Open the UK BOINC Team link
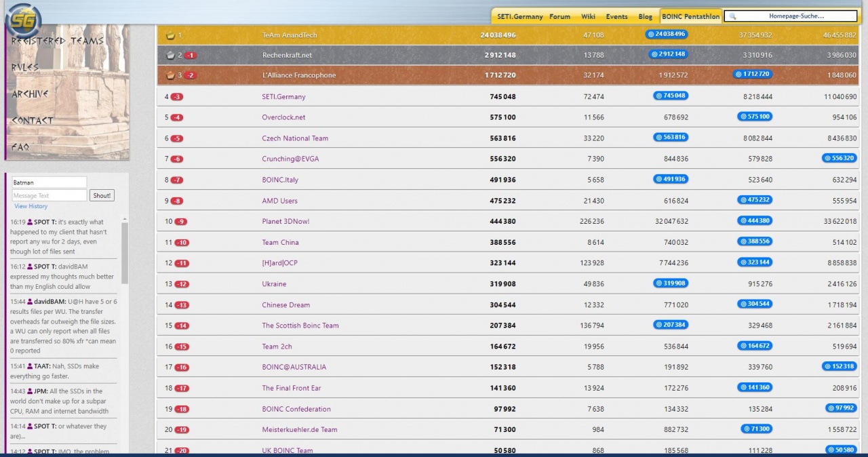This screenshot has width=868, height=457. pos(288,451)
